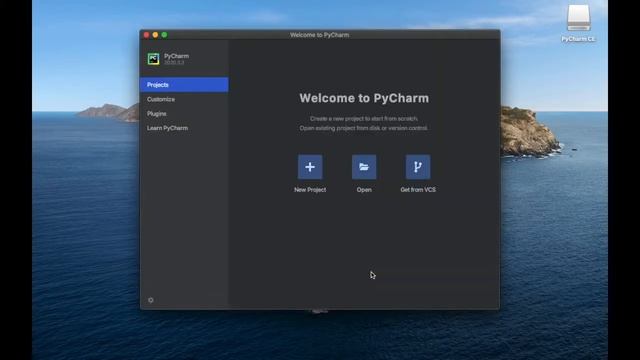This screenshot has width=640, height=360.
Task: Click the Welcome to PyCharm title bar text
Action: 320,35
